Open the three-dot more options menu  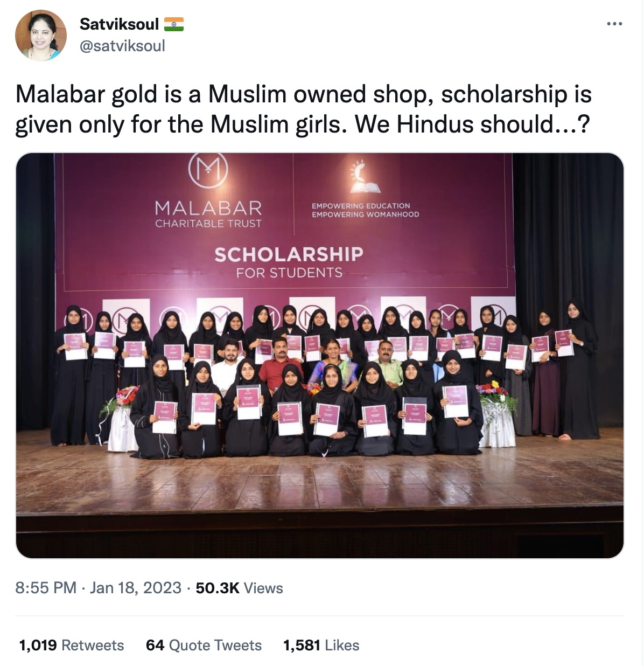[614, 24]
